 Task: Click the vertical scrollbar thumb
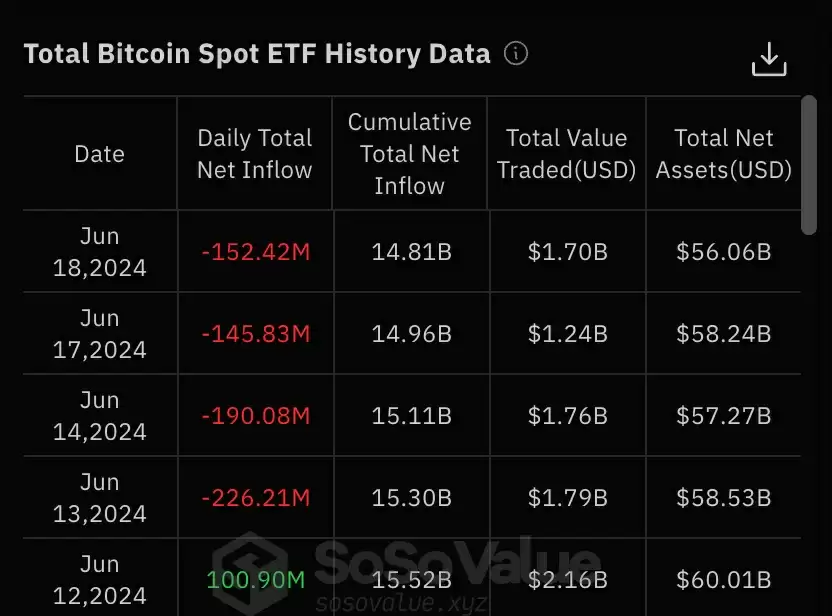808,165
